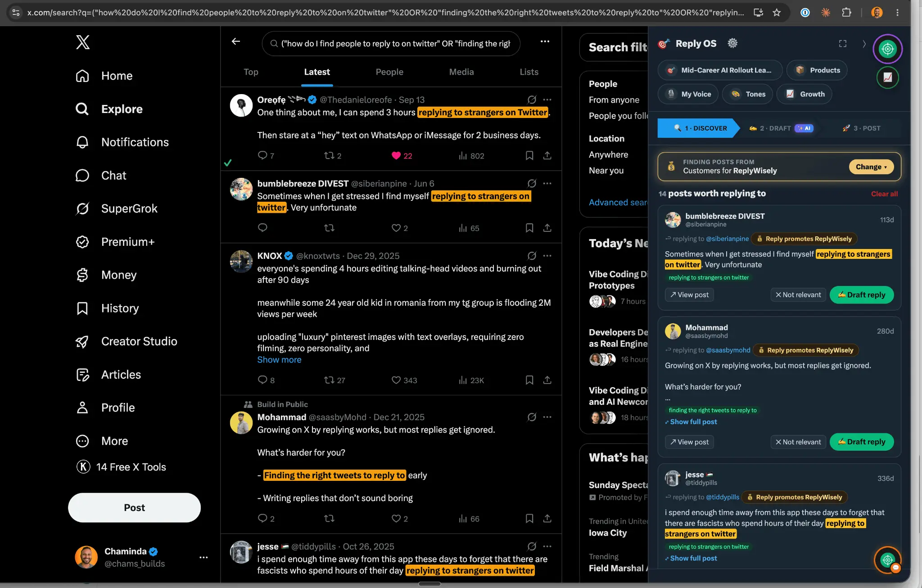
Task: Draft reply for bumblebreeze DIVEST card
Action: coord(862,295)
